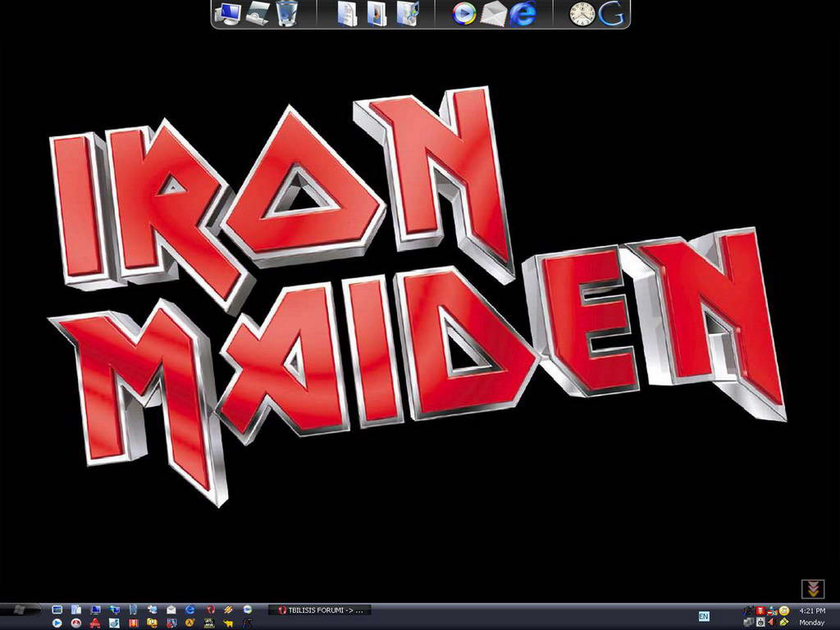The image size is (840, 630).
Task: Expand the triple-chevron arrow widget above the clock
Action: [x=813, y=589]
